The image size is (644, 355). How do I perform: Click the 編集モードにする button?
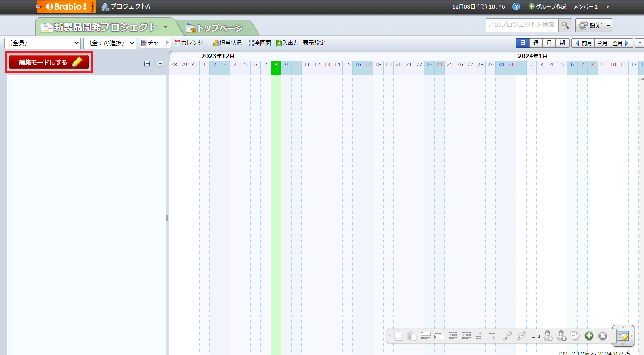click(x=49, y=62)
